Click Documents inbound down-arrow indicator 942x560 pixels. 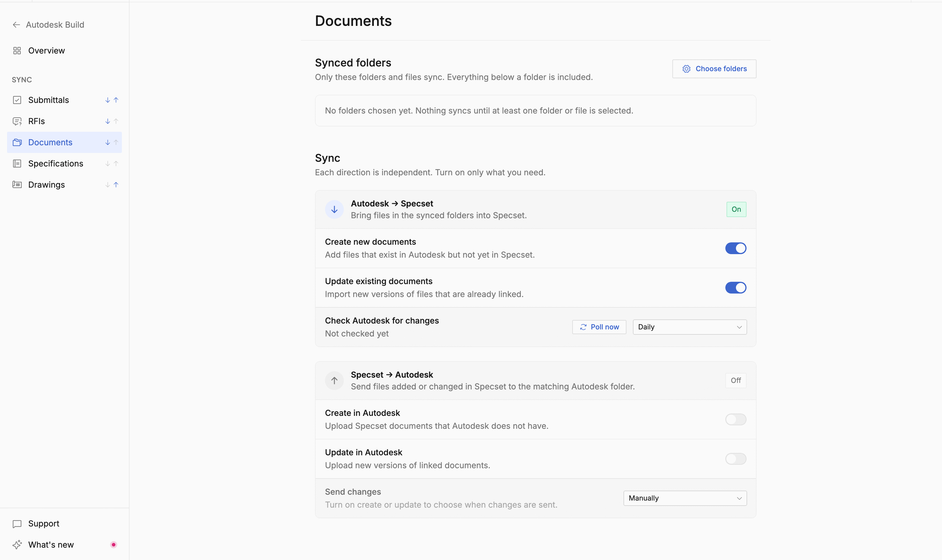pyautogui.click(x=108, y=142)
